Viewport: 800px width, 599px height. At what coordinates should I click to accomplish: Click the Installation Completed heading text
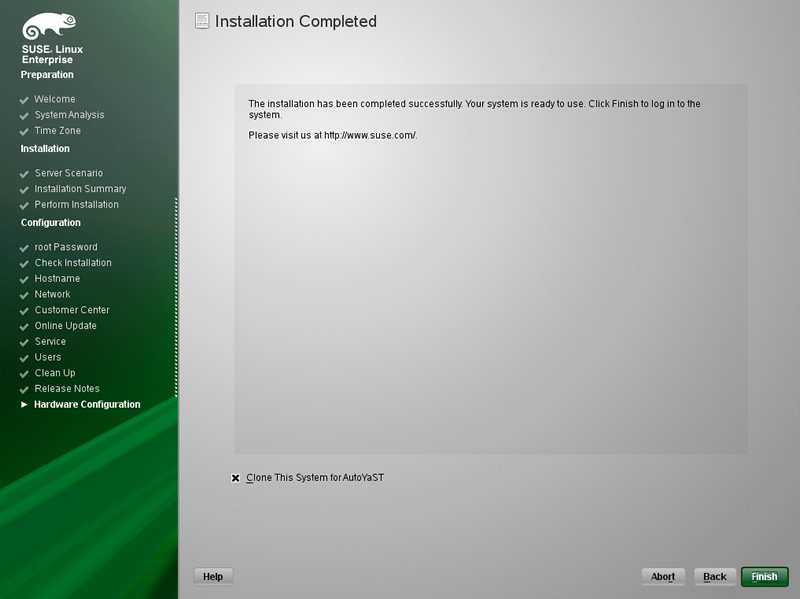pyautogui.click(x=295, y=21)
